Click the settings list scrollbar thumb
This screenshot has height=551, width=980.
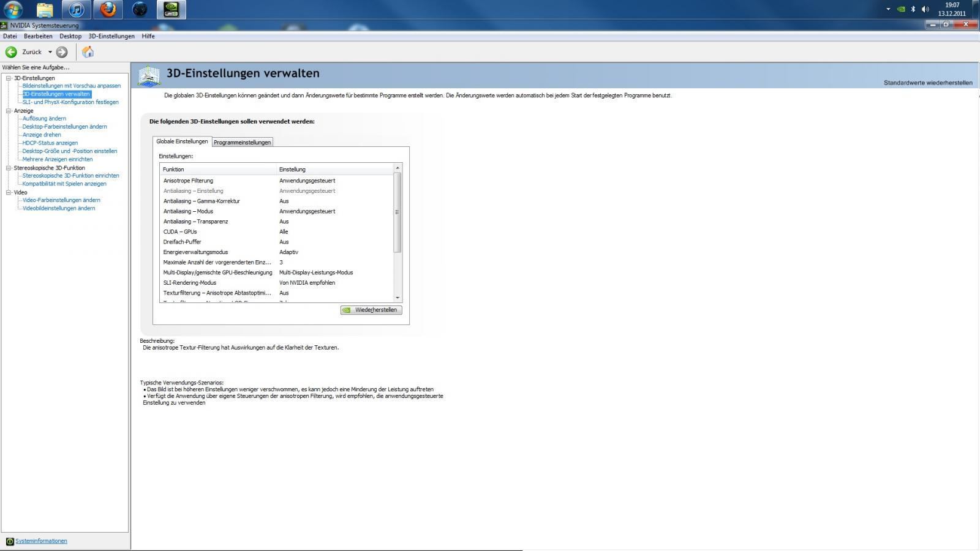(398, 212)
